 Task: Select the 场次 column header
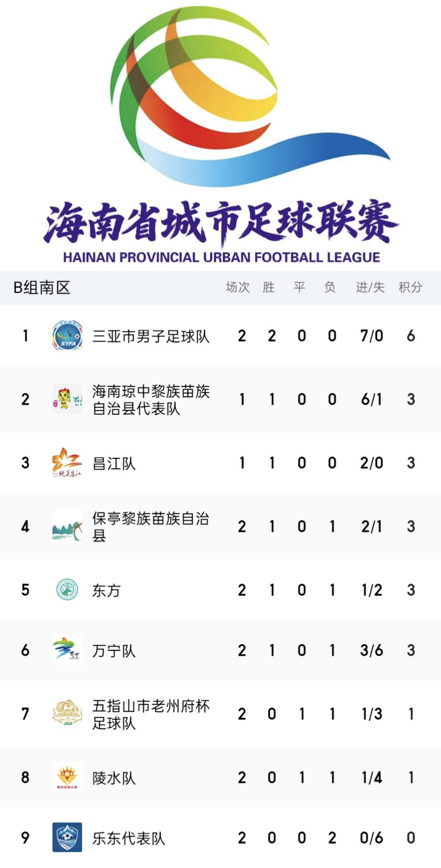coord(238,287)
